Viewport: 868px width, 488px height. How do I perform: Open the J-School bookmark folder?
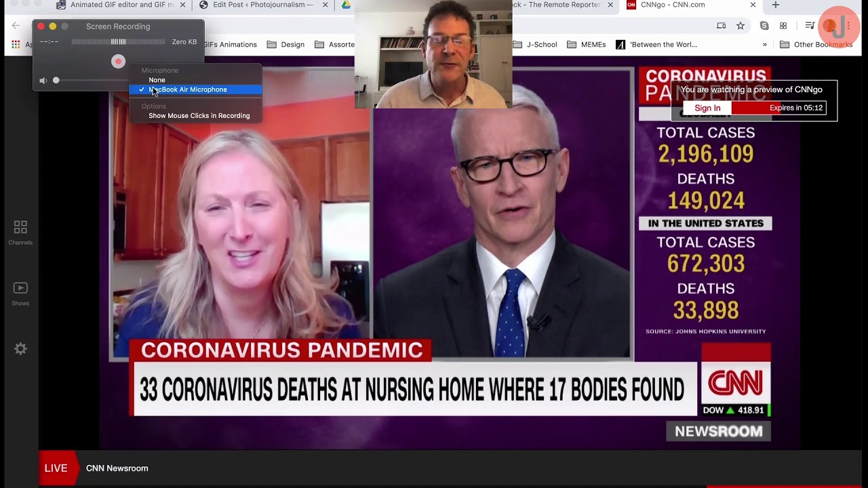(535, 45)
